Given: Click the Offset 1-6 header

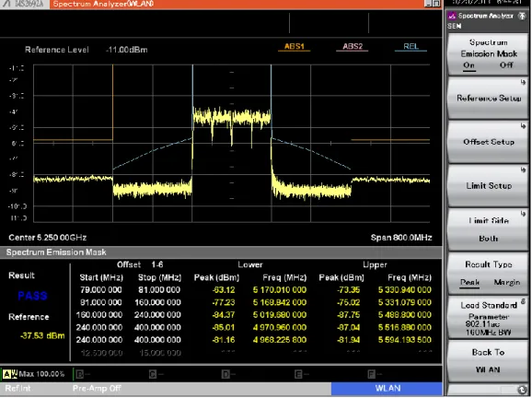Looking at the screenshot, I should coord(140,264).
